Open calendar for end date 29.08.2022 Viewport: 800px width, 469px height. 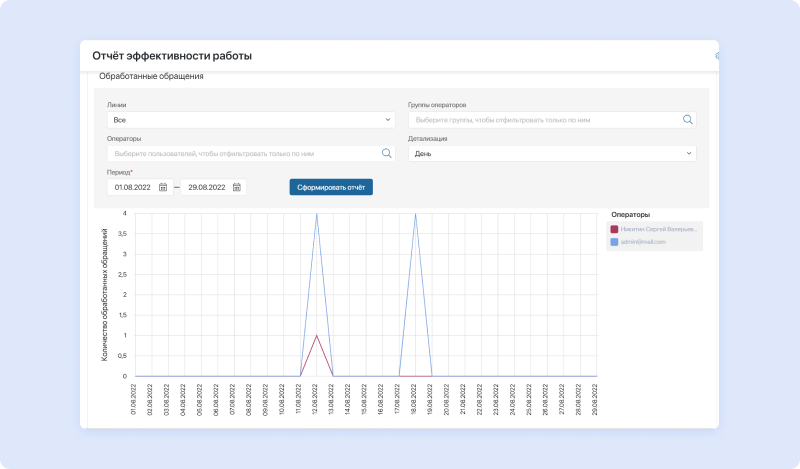236,187
